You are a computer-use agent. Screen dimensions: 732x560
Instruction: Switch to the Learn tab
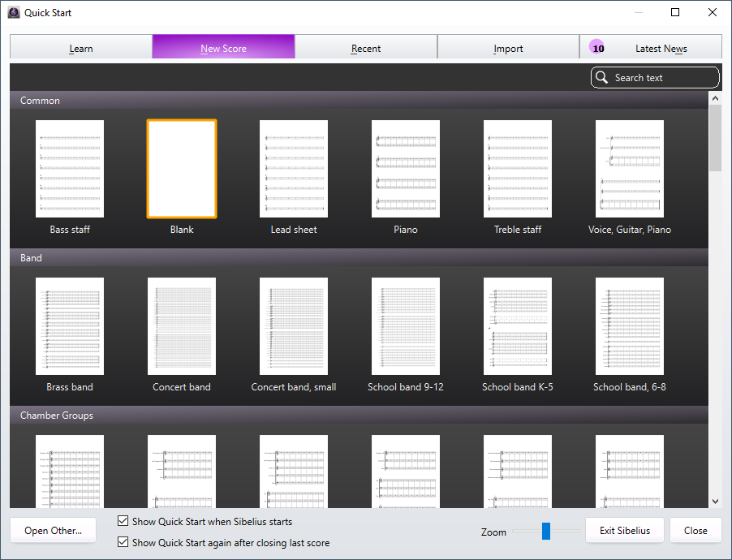(x=81, y=47)
